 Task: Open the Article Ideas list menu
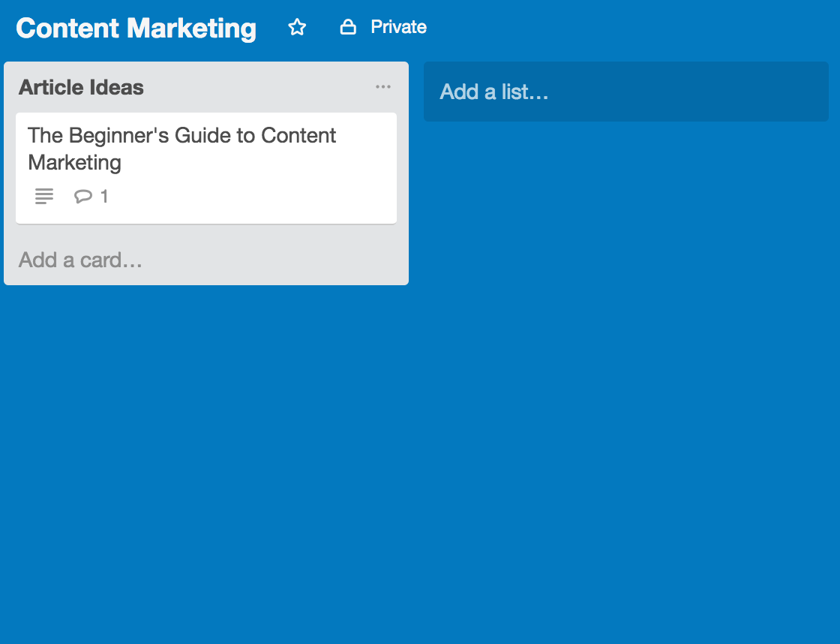point(383,87)
